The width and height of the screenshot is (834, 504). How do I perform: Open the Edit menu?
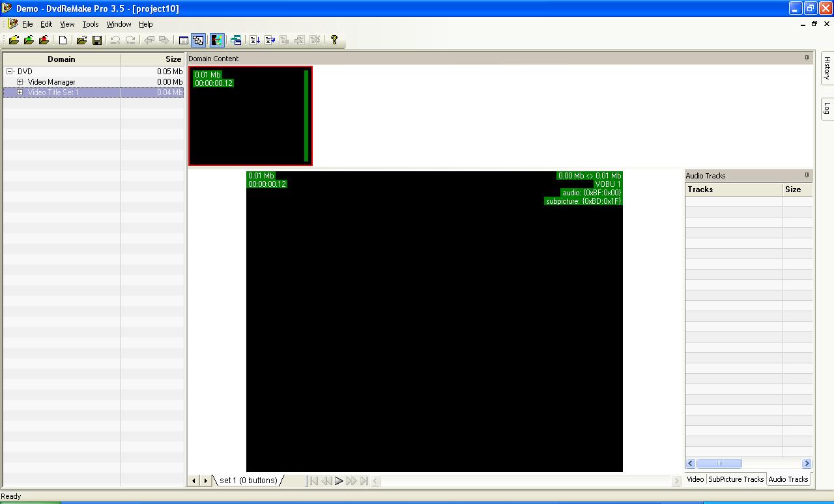(46, 24)
